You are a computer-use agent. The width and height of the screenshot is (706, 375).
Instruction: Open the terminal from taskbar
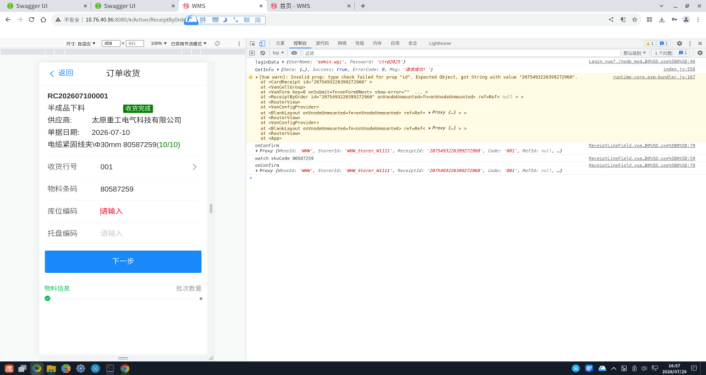[110, 368]
